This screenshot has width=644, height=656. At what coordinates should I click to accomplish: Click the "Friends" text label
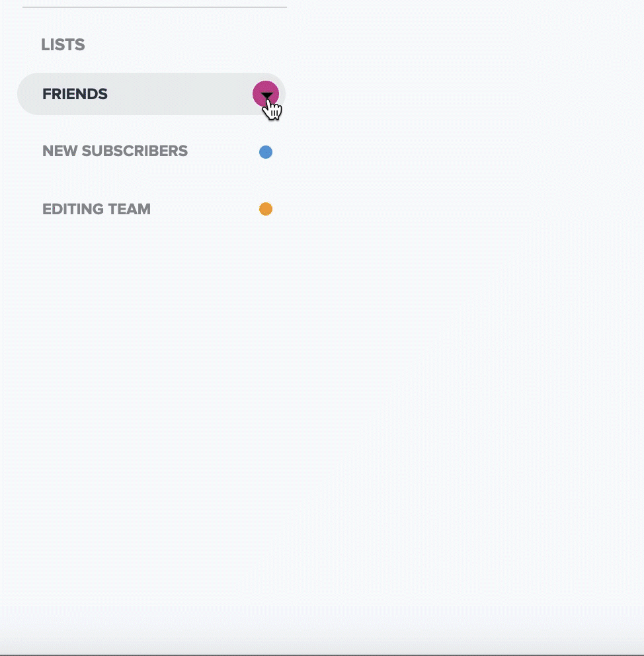tap(75, 94)
